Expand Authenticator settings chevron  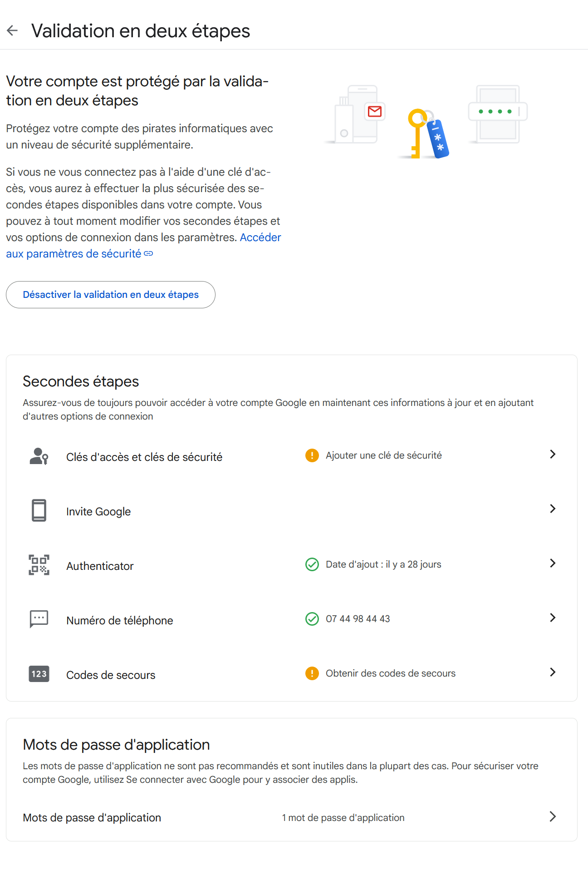553,564
